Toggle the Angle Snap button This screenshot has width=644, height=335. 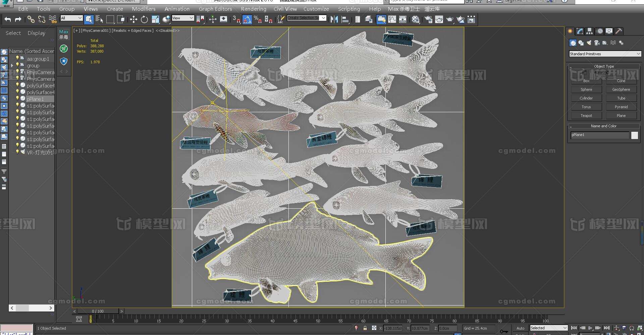pyautogui.click(x=247, y=19)
